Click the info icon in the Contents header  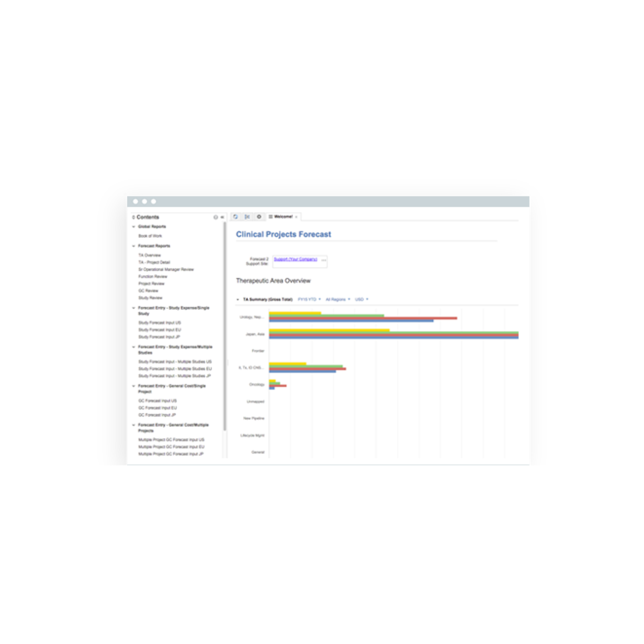pos(216,217)
